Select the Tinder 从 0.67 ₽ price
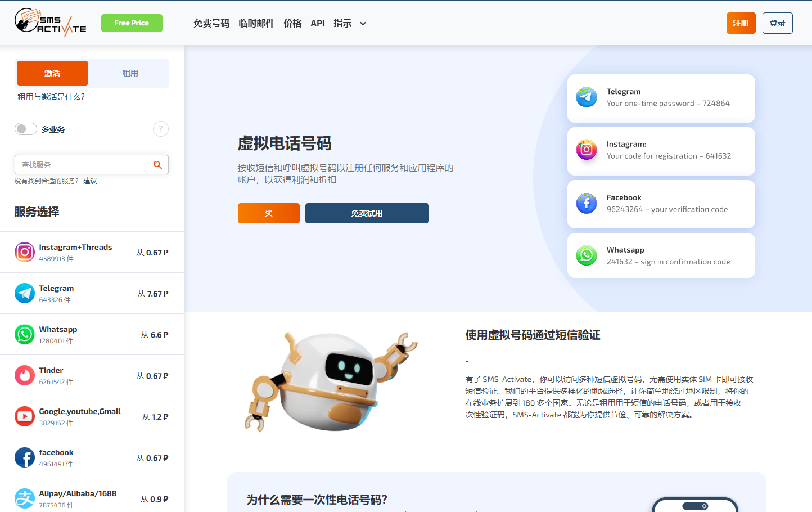The width and height of the screenshot is (812, 512). (x=152, y=376)
